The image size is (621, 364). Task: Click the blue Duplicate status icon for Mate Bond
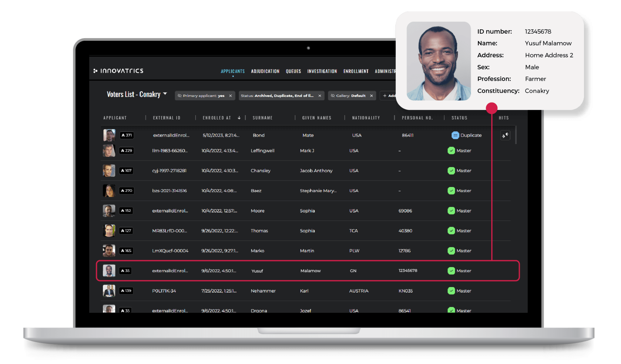tap(455, 135)
